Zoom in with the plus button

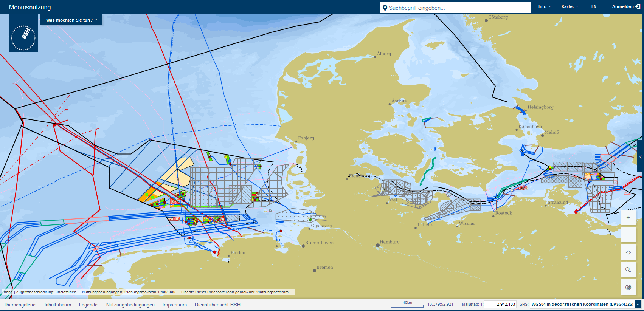628,217
